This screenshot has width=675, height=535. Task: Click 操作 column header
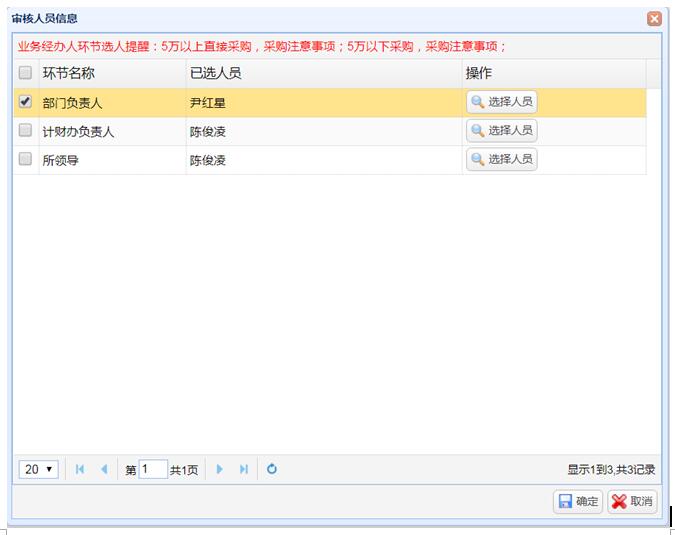tap(479, 73)
